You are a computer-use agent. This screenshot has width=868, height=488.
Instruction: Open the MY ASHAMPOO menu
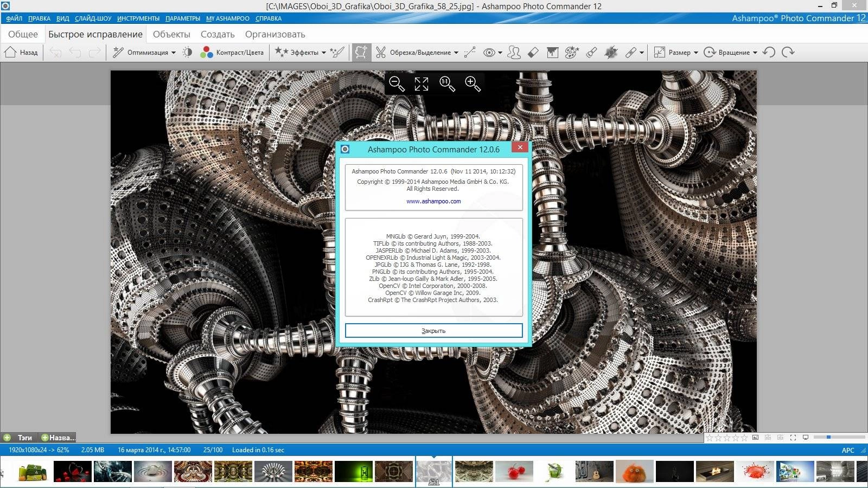pyautogui.click(x=228, y=18)
